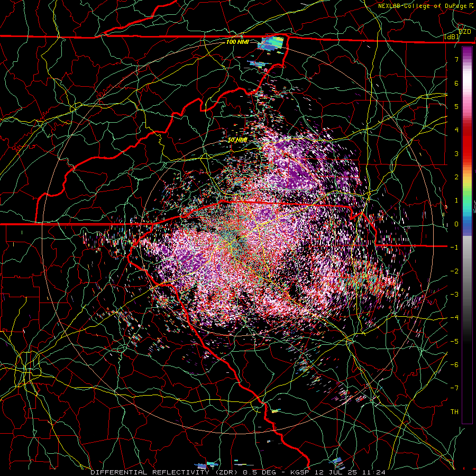Click the scale value 6
The image size is (476, 476).
pyautogui.click(x=456, y=83)
